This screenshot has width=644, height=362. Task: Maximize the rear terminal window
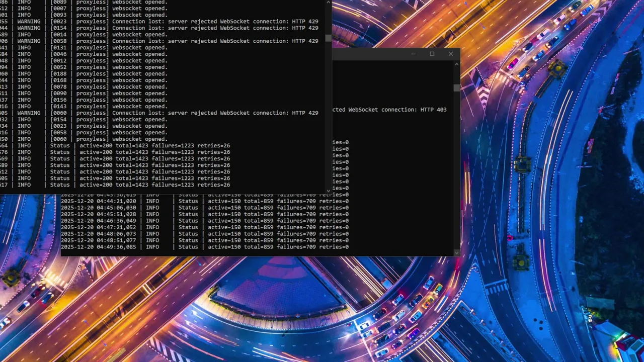[432, 54]
